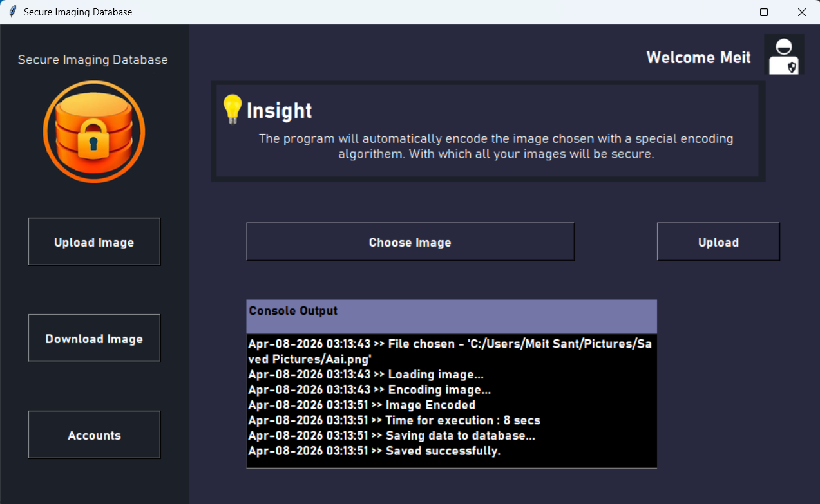The height and width of the screenshot is (504, 820).
Task: Click the Insight heading
Action: point(279,111)
